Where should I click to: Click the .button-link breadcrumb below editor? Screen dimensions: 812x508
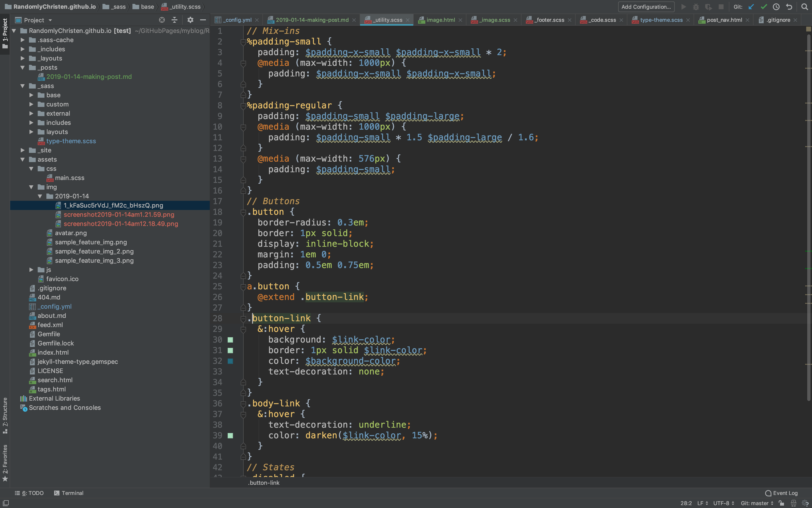[x=263, y=483]
